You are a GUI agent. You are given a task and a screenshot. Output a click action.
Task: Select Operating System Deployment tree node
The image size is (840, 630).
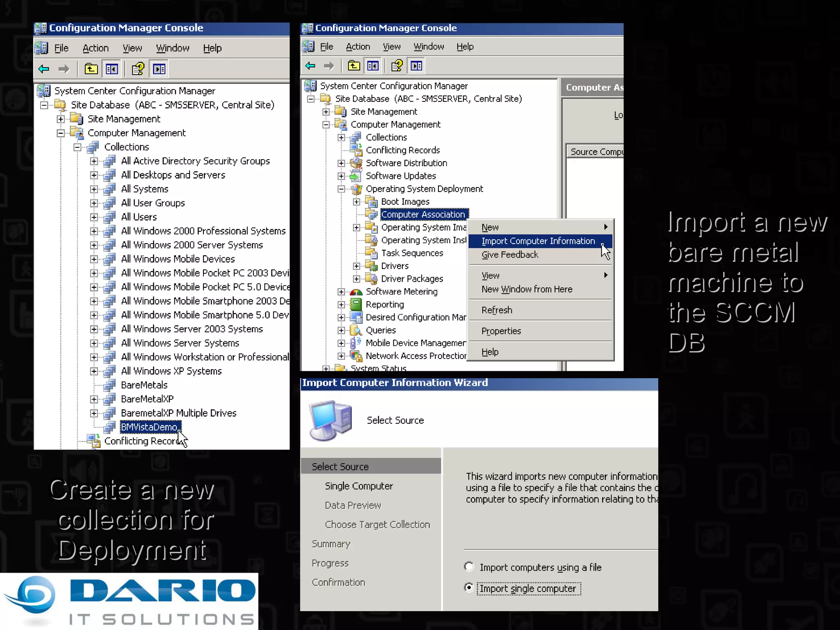pyautogui.click(x=425, y=189)
